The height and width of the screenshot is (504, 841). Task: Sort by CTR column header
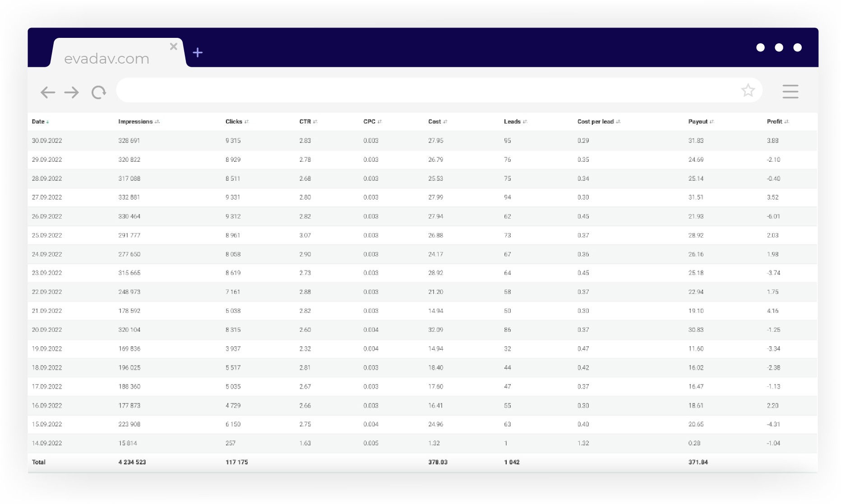305,122
